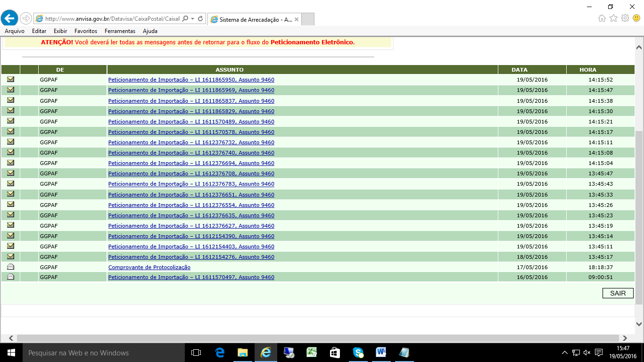Open the Windows Start button
This screenshot has width=644, height=362.
(11, 353)
